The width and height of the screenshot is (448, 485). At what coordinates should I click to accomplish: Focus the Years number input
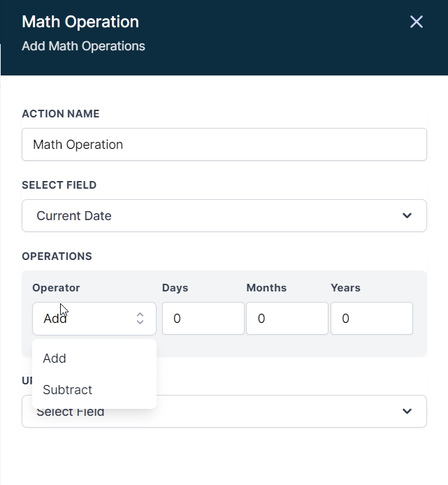371,319
